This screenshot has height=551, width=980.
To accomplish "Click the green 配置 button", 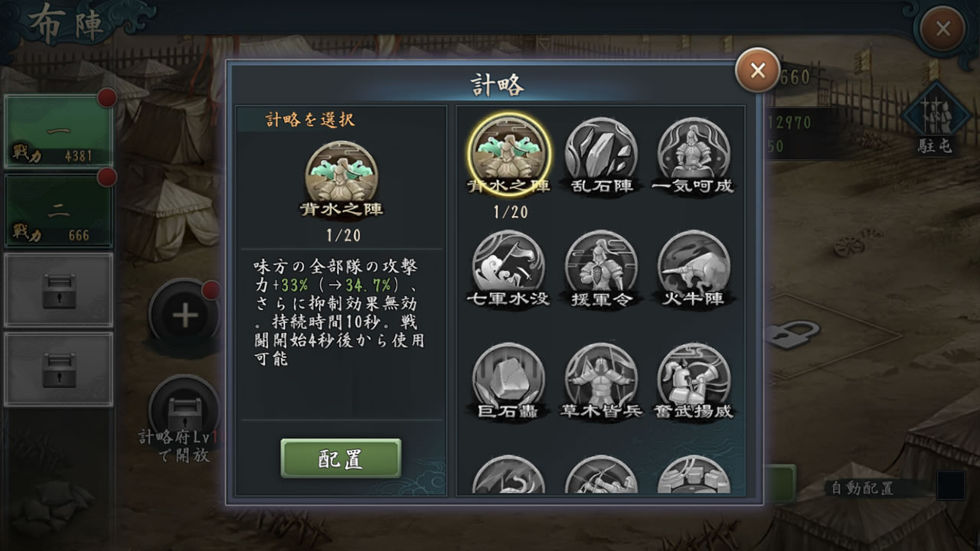I will coord(341,458).
